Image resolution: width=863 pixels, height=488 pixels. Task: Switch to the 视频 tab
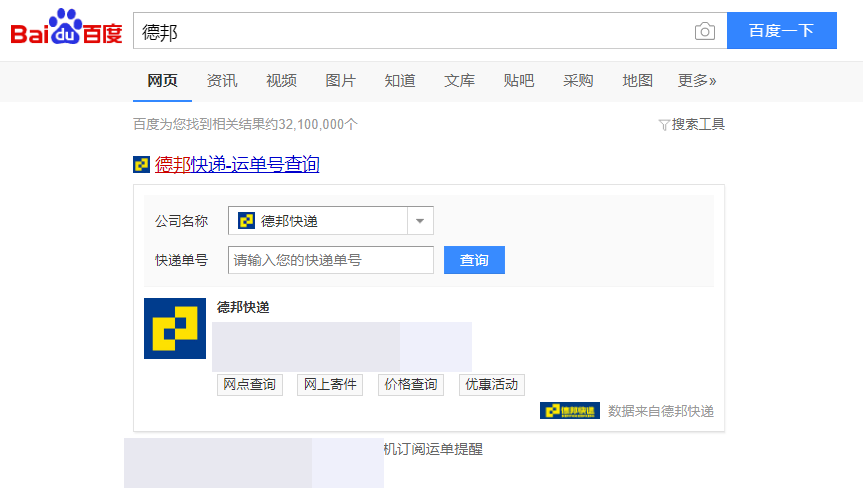[x=281, y=81]
